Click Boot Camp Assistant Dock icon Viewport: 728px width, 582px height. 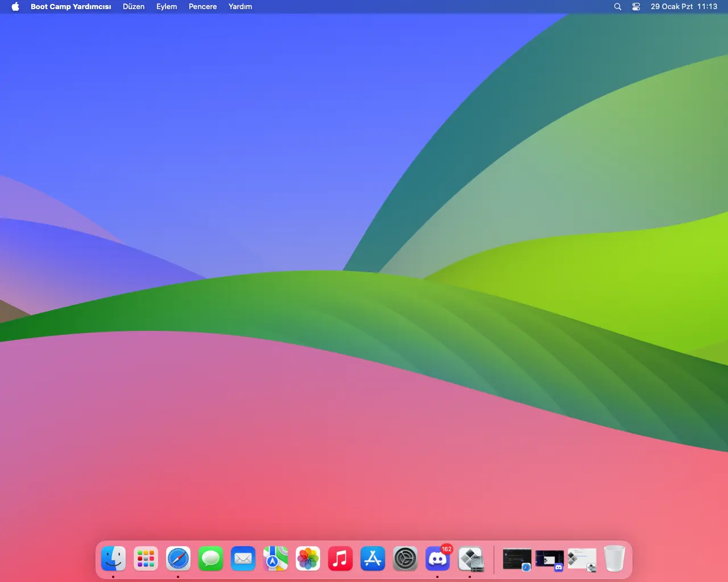470,559
